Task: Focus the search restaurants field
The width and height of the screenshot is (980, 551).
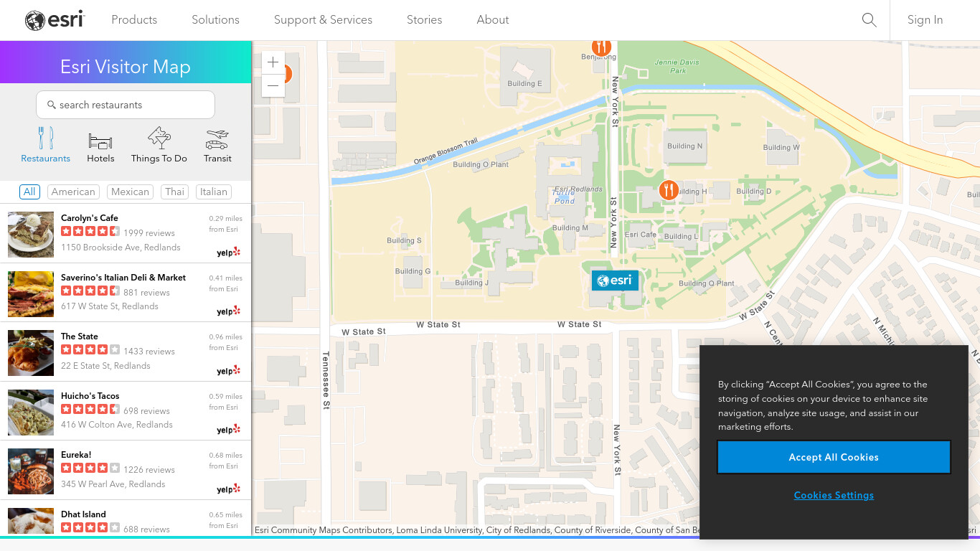Action: point(126,105)
